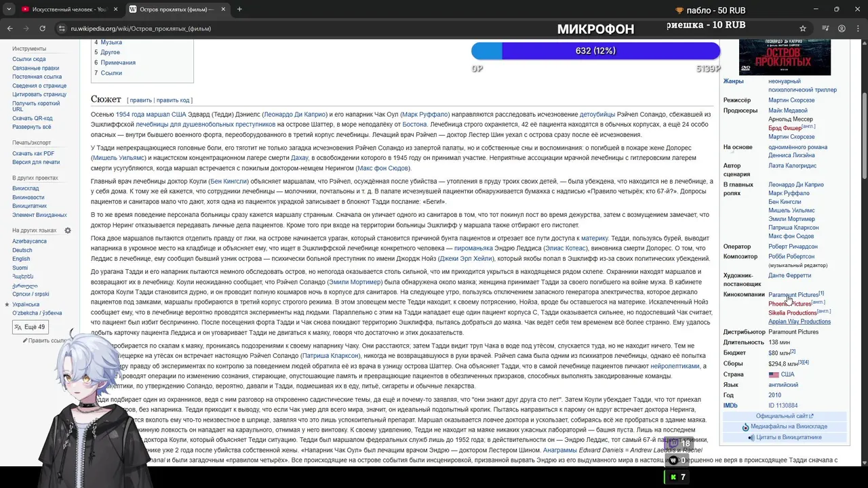Open 'Ссылки сюда' in the tools sidebar
The image size is (868, 488).
28,59
